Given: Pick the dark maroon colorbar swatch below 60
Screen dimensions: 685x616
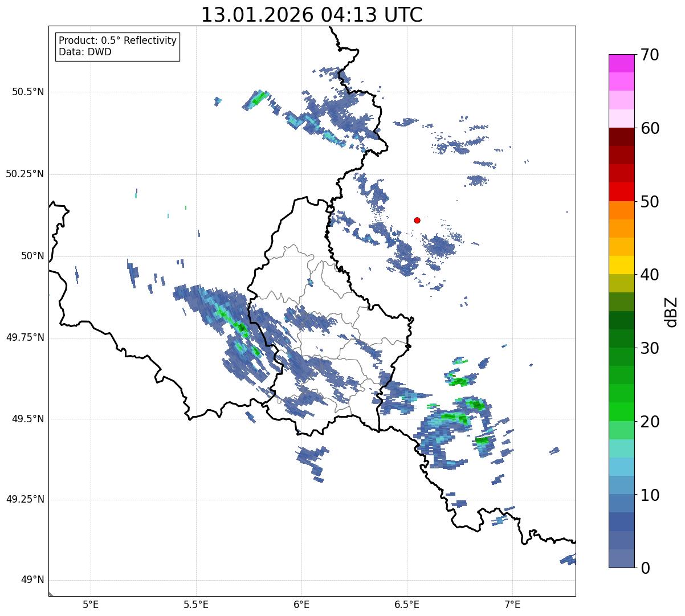Looking at the screenshot, I should pos(621,137).
